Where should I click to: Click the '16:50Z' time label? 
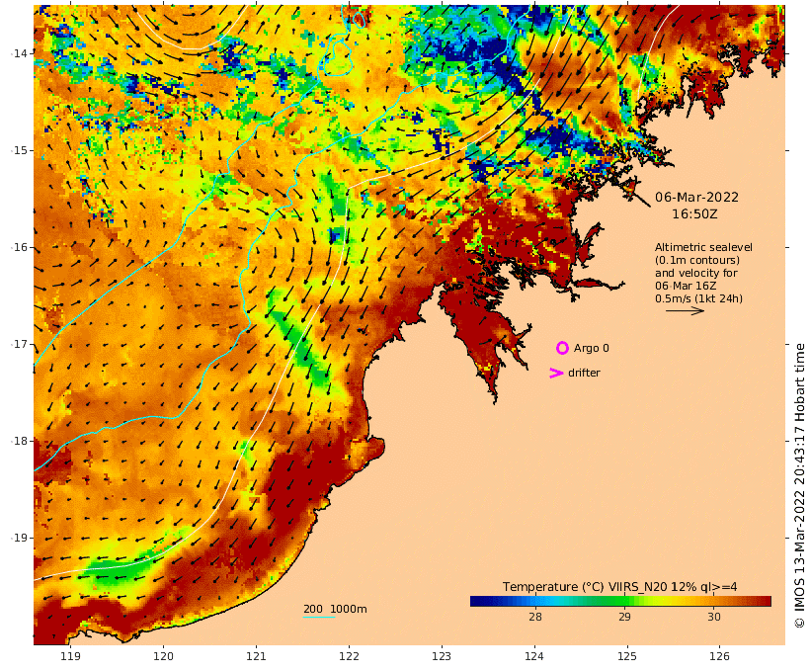click(694, 214)
